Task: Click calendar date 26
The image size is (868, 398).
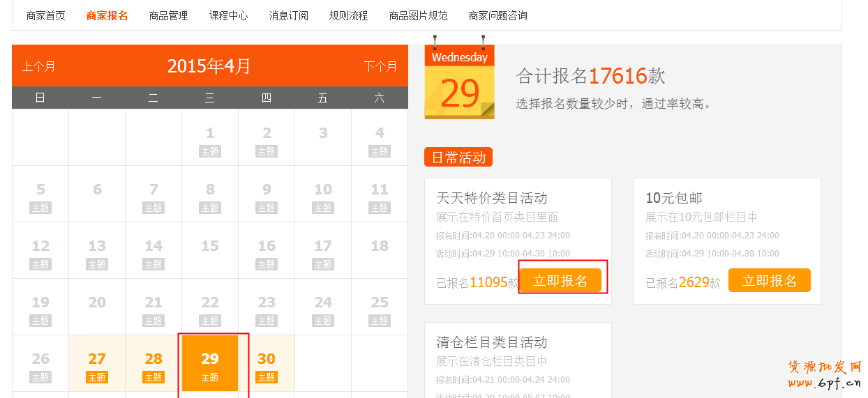Action: click(x=40, y=363)
